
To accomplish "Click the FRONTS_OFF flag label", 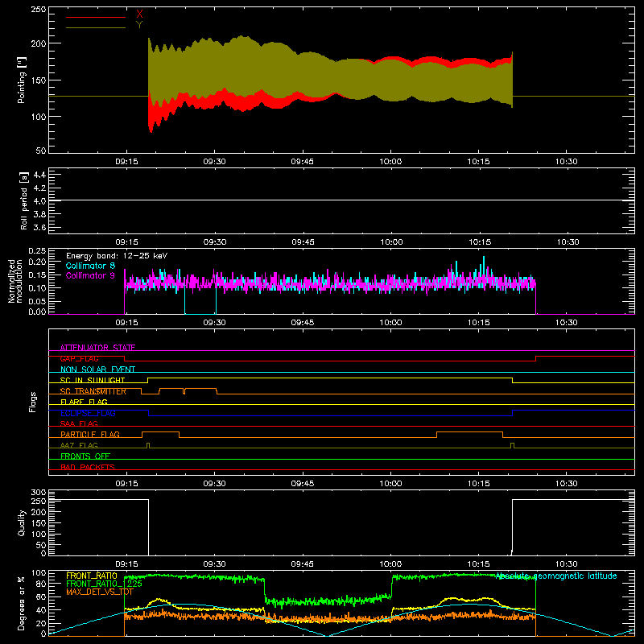I will [x=85, y=456].
